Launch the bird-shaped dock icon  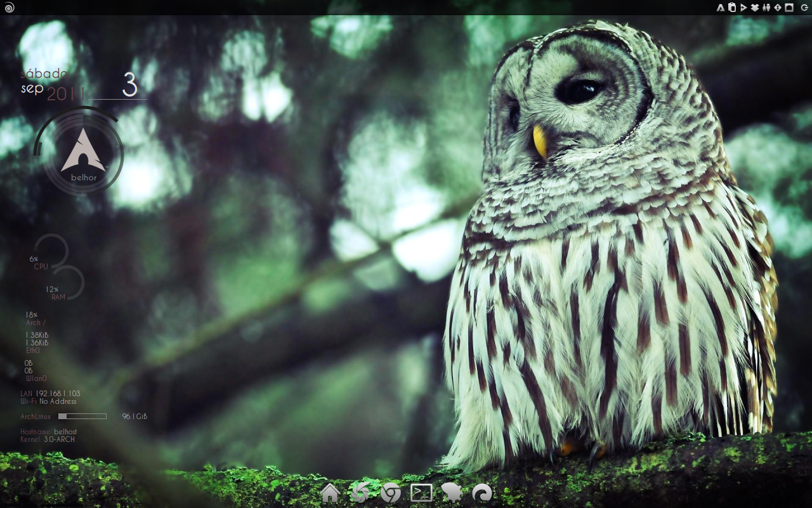[x=452, y=493]
